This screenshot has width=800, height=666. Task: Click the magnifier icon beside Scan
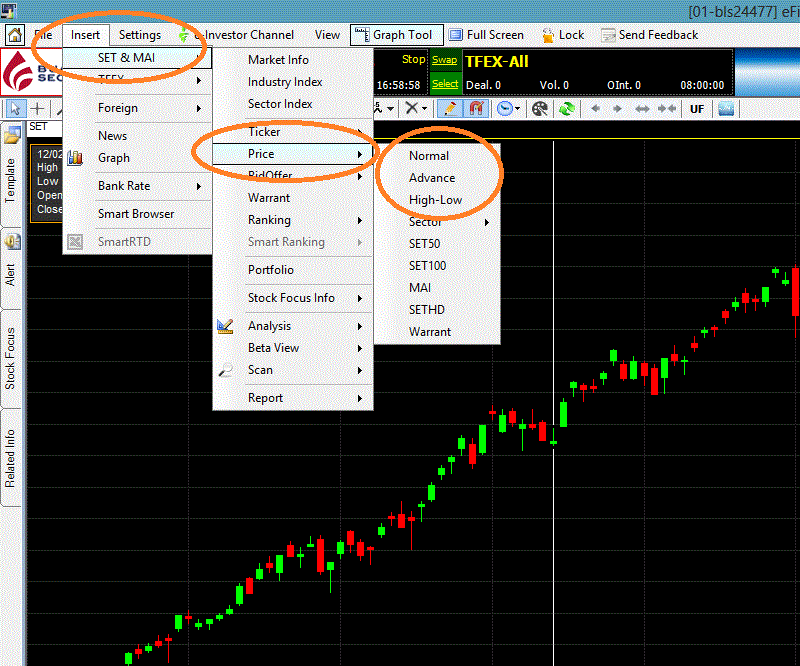tap(226, 371)
